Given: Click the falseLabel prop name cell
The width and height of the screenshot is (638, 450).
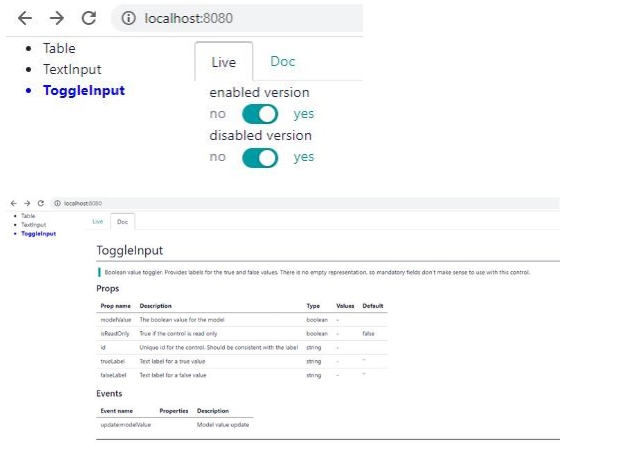Looking at the screenshot, I should coord(113,375).
